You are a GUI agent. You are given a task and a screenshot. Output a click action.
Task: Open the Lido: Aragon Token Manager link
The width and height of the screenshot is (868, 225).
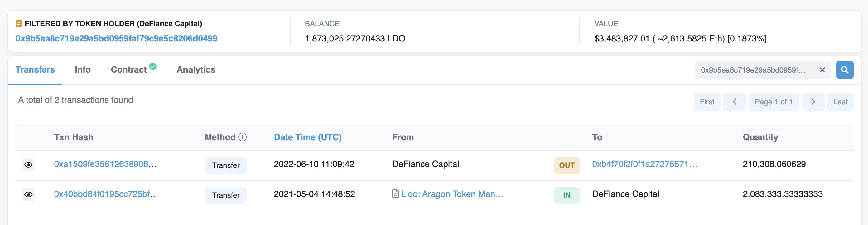point(452,194)
